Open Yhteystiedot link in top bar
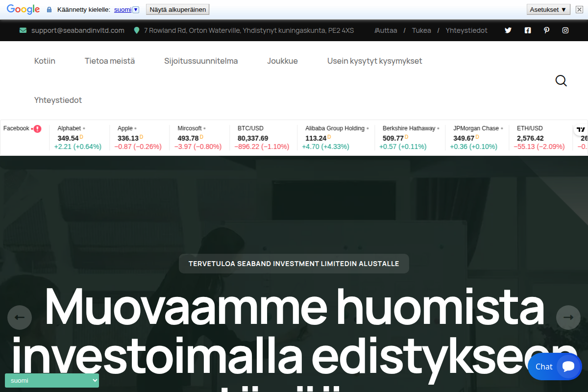The height and width of the screenshot is (392, 588). coord(466,30)
